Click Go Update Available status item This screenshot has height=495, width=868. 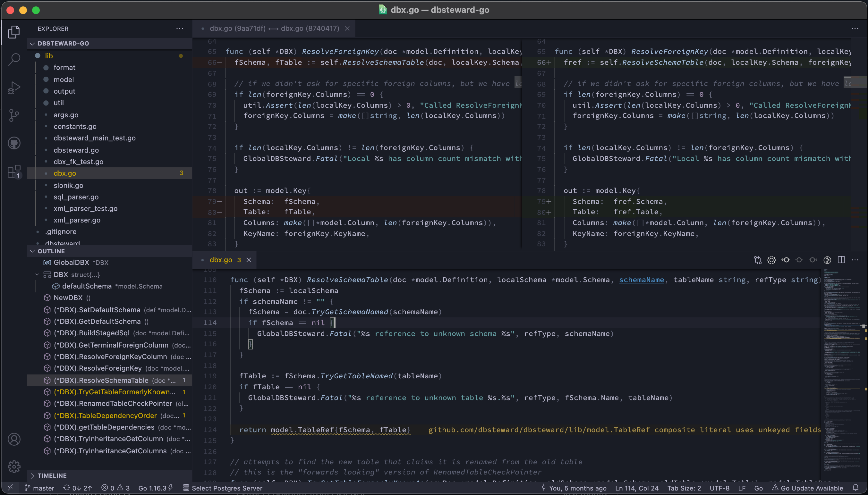[x=808, y=488]
